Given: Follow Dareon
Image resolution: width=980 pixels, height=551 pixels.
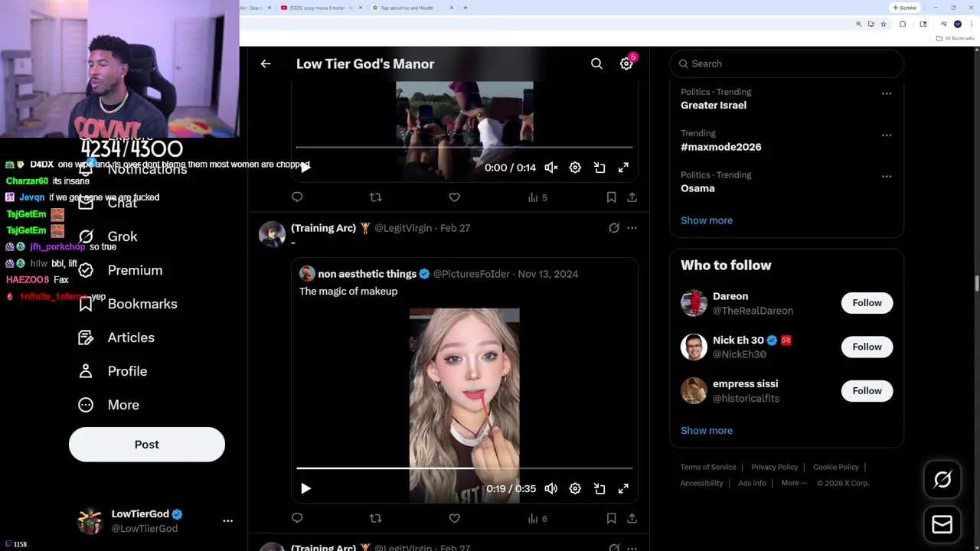Looking at the screenshot, I should (x=867, y=303).
